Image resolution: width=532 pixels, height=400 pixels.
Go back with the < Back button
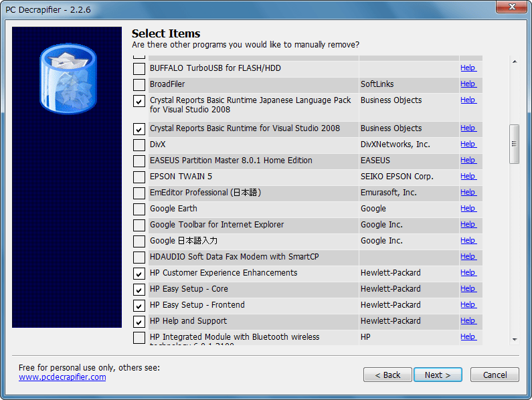pos(387,375)
